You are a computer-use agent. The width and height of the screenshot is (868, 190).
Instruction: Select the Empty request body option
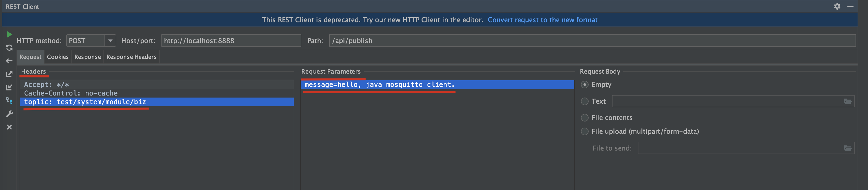(x=585, y=85)
